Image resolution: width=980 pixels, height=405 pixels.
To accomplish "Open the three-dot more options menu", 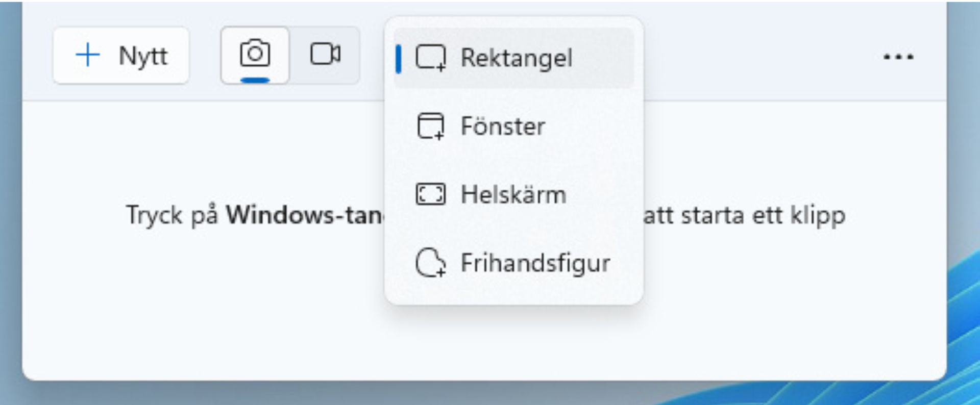I will [898, 57].
